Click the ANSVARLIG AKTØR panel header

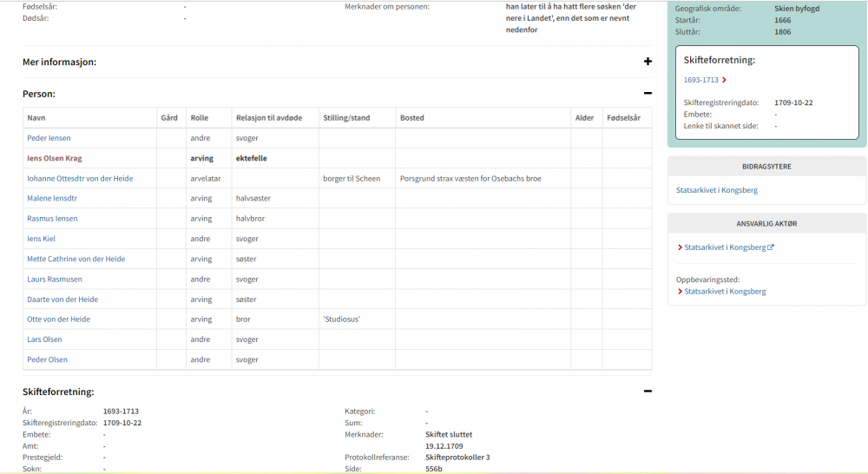pos(766,224)
